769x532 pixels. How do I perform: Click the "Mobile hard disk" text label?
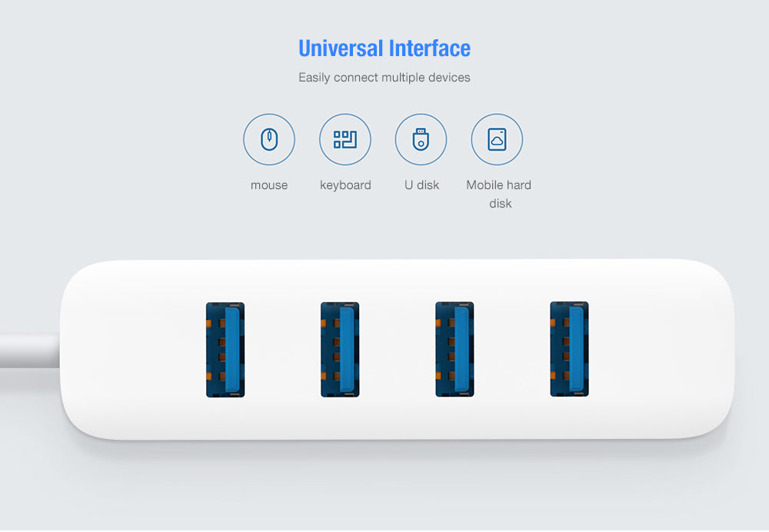tap(498, 194)
